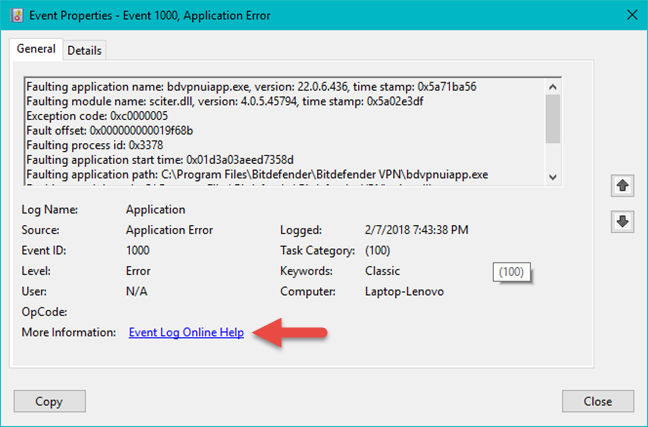Select the Exception code 0xc0000005 line
This screenshot has height=427, width=648.
point(97,116)
